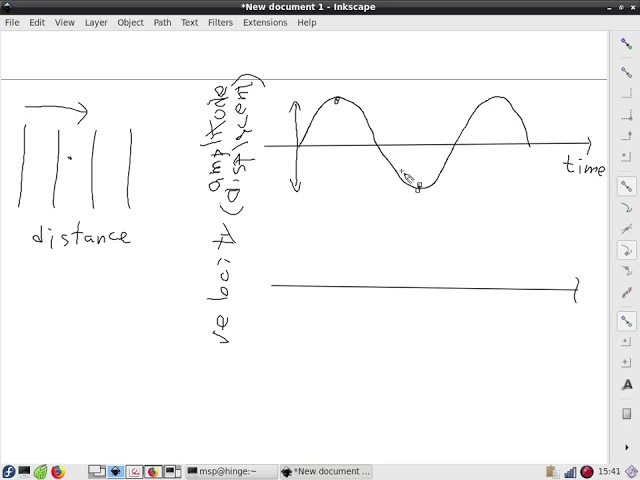The image size is (640, 480).
Task: Toggle snap smooth nodes
Action: pos(626,271)
